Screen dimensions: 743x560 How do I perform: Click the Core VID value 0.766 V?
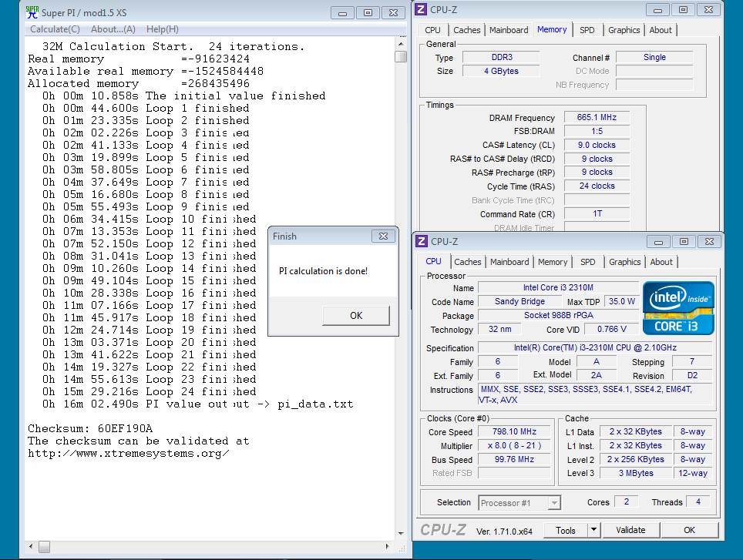[x=611, y=329]
